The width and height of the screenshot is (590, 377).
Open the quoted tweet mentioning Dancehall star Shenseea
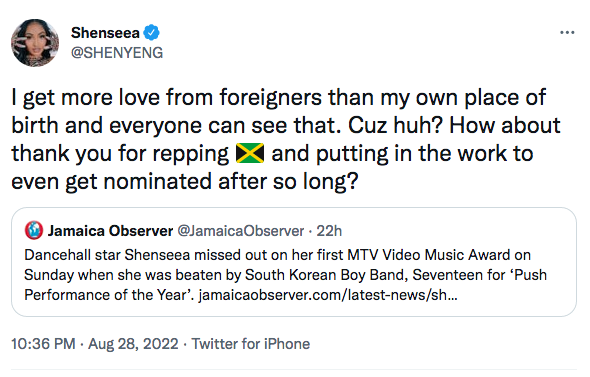(x=294, y=262)
